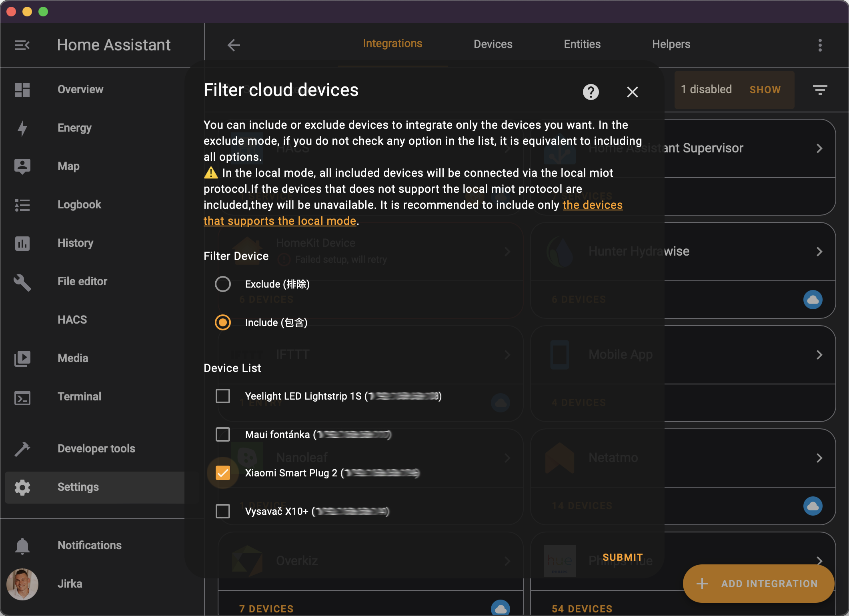Click cloud icon on Netatmo card

tap(813, 506)
